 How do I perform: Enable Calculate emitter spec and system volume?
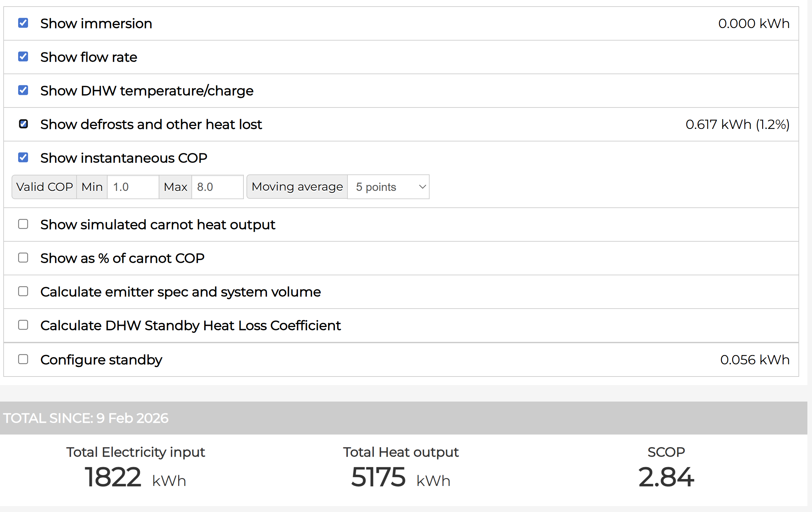tap(23, 291)
